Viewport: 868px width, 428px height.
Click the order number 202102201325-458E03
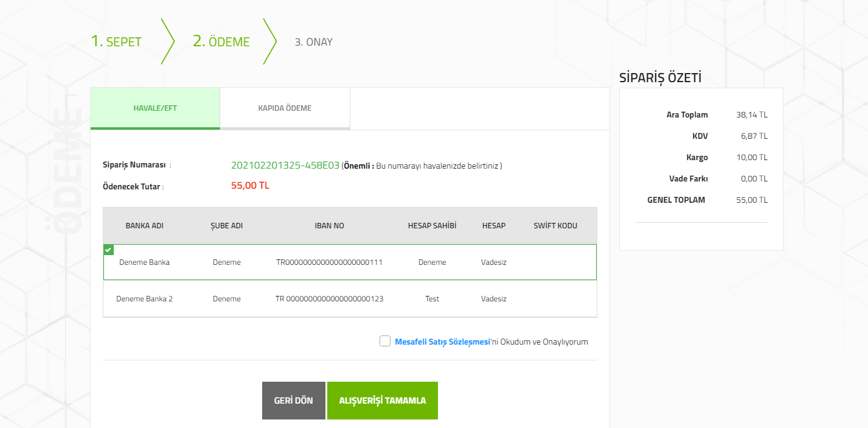[285, 165]
